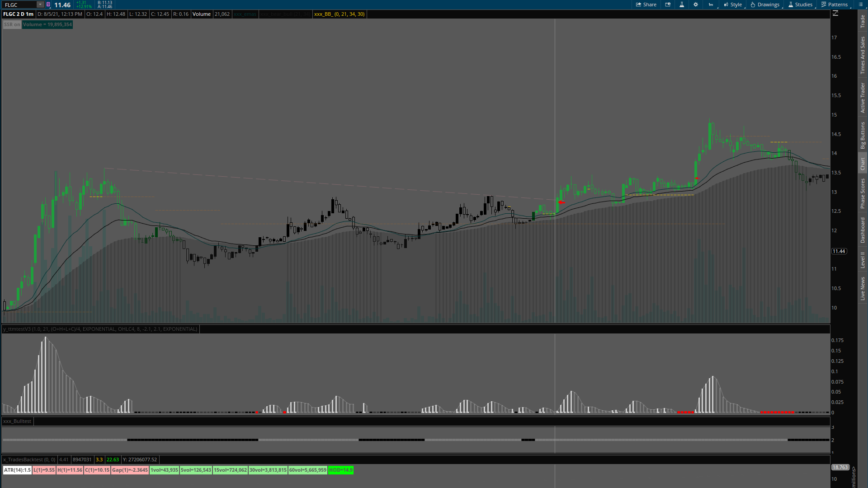Click the list menu icon at top right
The image size is (868, 488).
pos(861,5)
